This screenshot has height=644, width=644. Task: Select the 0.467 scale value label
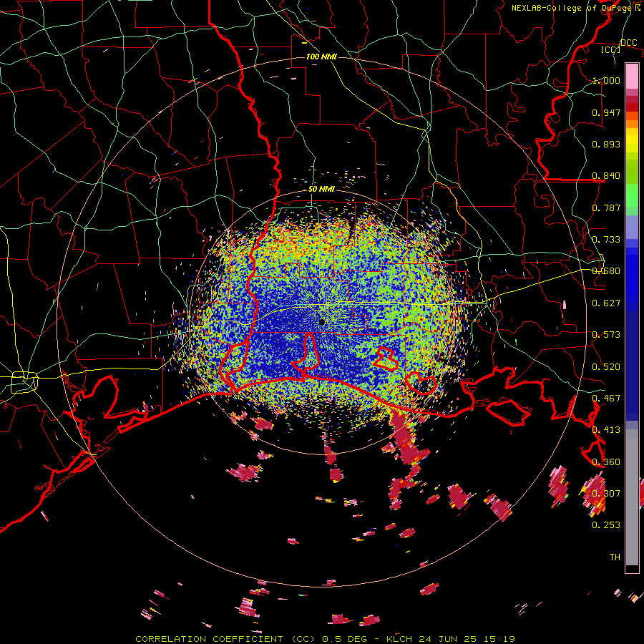(x=606, y=399)
